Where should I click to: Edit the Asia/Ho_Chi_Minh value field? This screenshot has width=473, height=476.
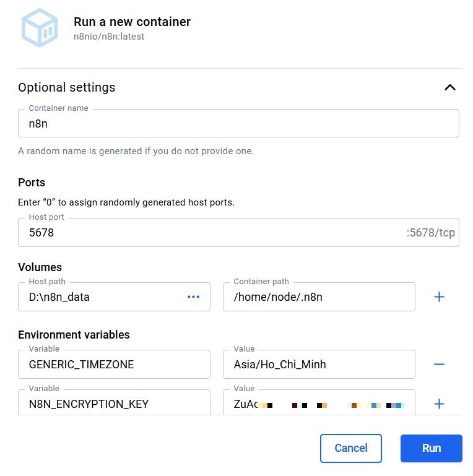click(x=319, y=365)
